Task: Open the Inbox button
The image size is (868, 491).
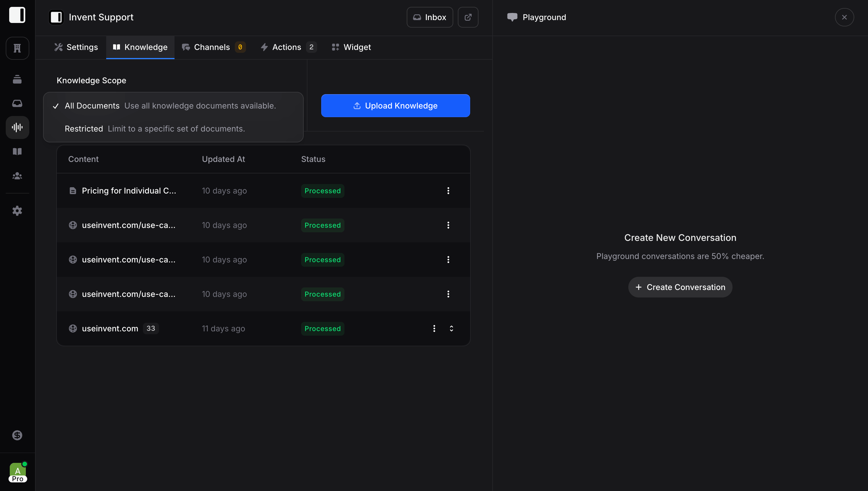Action: coord(429,17)
